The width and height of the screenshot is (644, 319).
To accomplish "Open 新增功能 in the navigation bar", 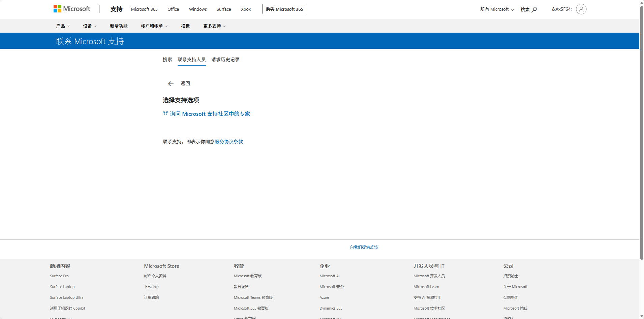I will click(x=119, y=26).
